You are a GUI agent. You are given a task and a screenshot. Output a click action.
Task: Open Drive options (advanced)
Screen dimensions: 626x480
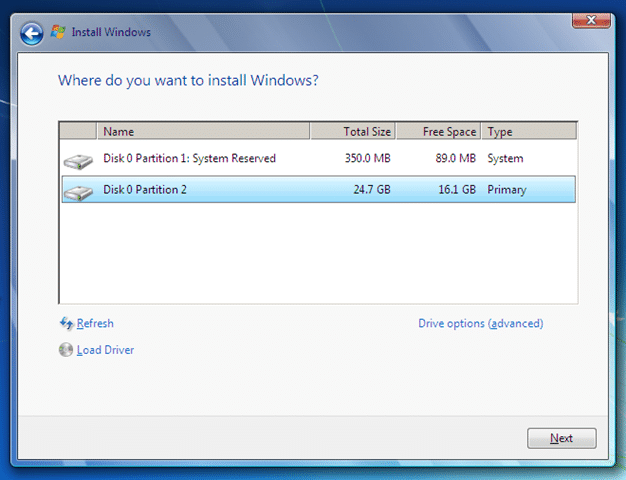coord(481,323)
